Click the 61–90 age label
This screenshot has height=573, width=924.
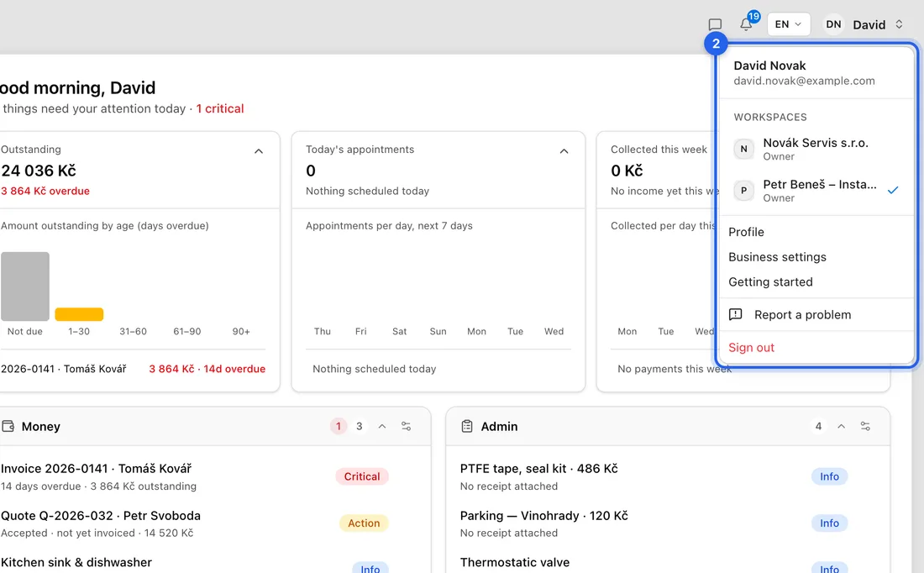[186, 331]
